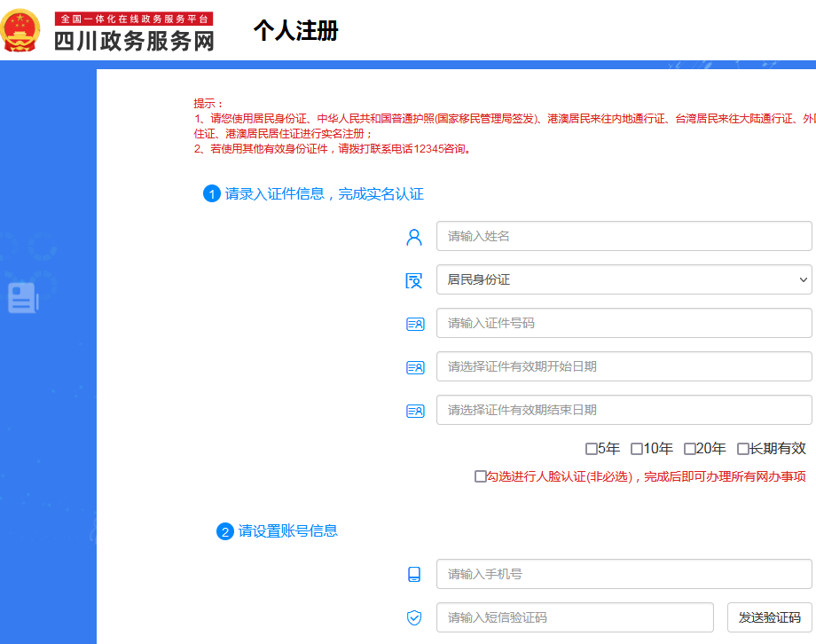This screenshot has height=644, width=816.
Task: Click the ID card icon beside the certificate number field
Action: tap(414, 323)
